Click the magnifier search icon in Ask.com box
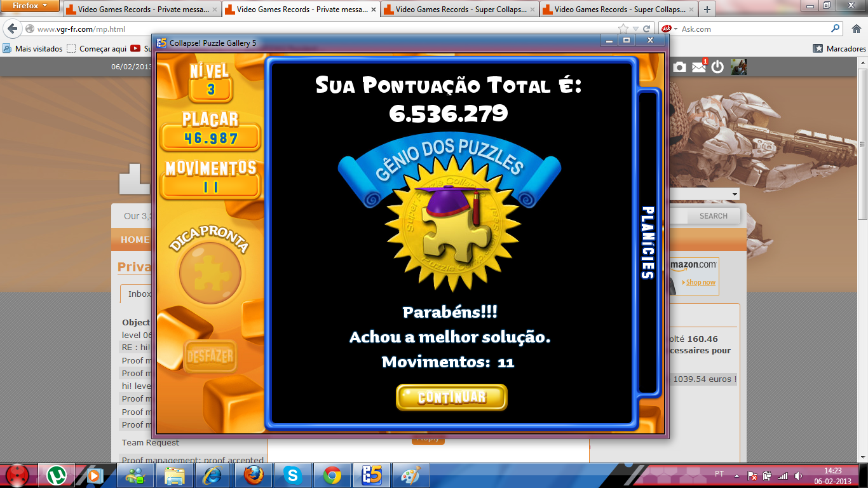This screenshot has width=868, height=488. [x=836, y=29]
